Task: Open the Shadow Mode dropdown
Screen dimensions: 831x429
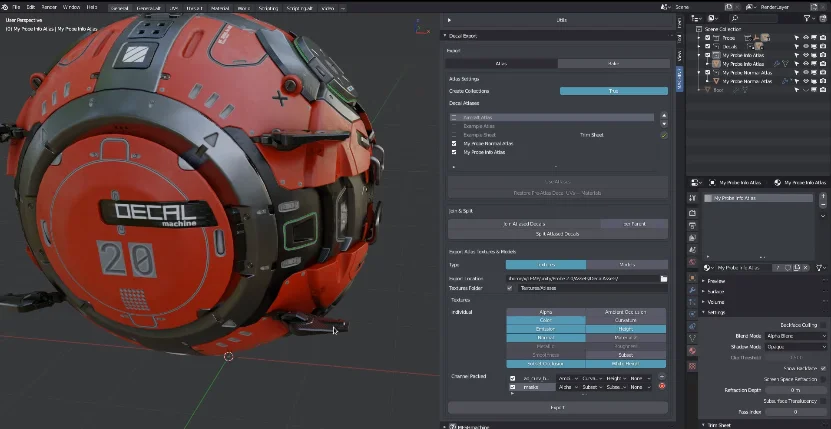Action: pyautogui.click(x=795, y=347)
